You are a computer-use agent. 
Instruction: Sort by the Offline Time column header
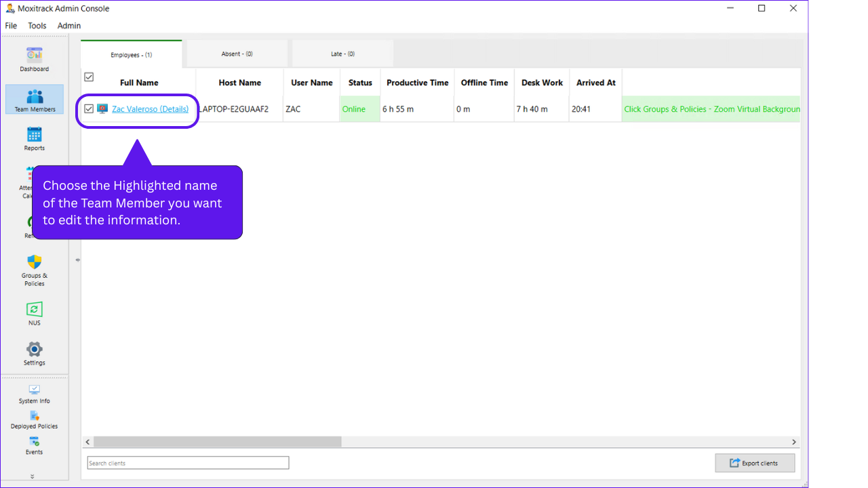(484, 83)
